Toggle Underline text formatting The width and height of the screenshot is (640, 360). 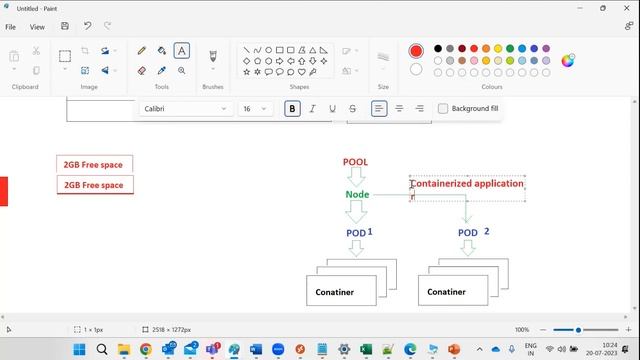point(332,109)
